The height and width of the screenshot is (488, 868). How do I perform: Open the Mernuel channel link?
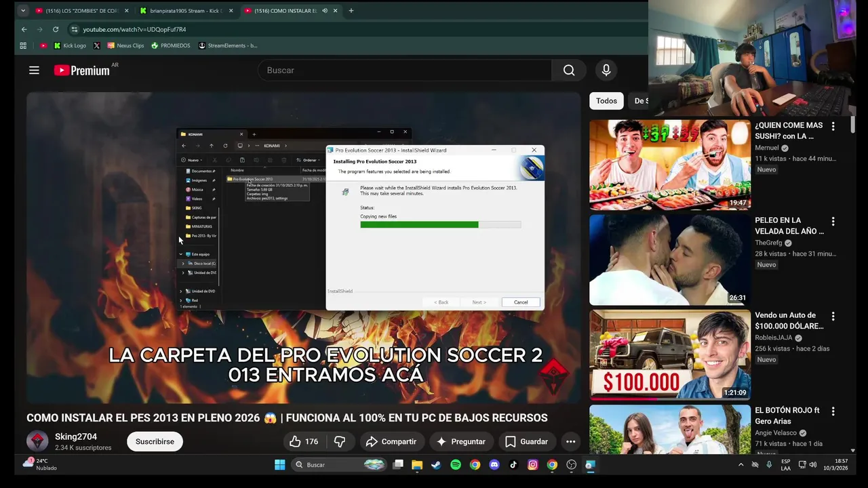(x=767, y=148)
